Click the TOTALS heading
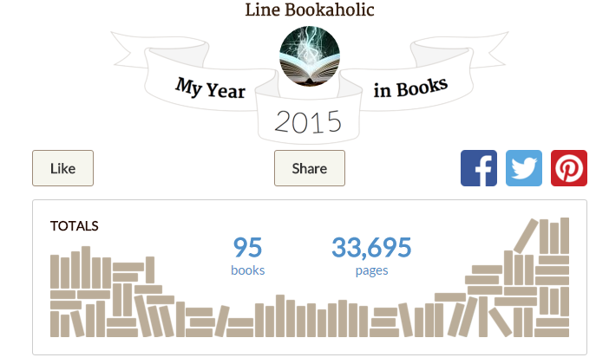 75,226
